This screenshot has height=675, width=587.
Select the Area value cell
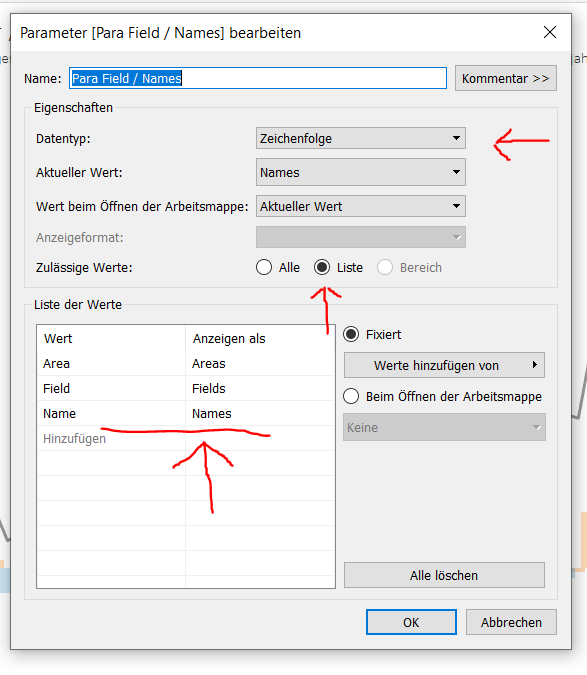click(x=111, y=364)
